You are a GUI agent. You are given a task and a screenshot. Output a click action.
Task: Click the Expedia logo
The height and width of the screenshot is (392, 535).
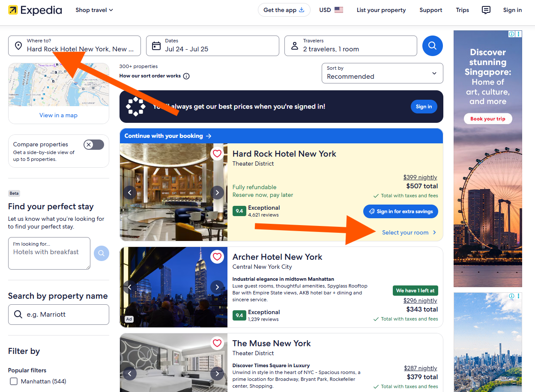tap(35, 10)
